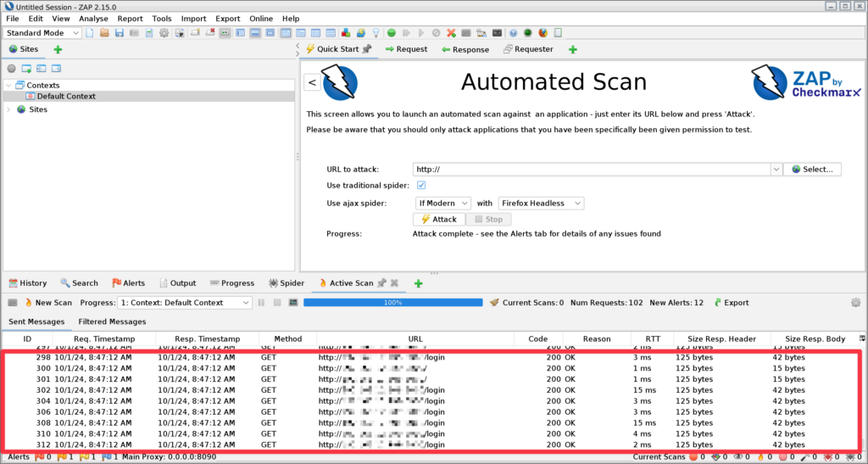Add a new tab with the green plus beside Requester

point(573,49)
